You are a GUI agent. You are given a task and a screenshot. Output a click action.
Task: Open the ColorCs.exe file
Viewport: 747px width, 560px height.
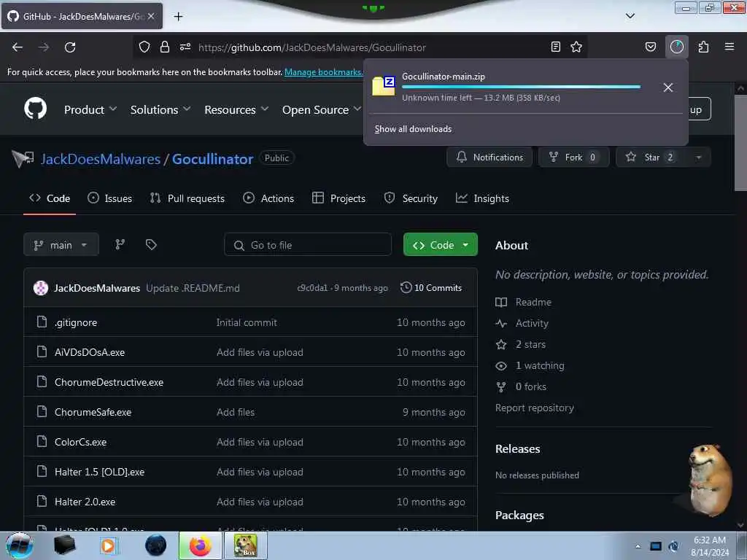point(80,443)
